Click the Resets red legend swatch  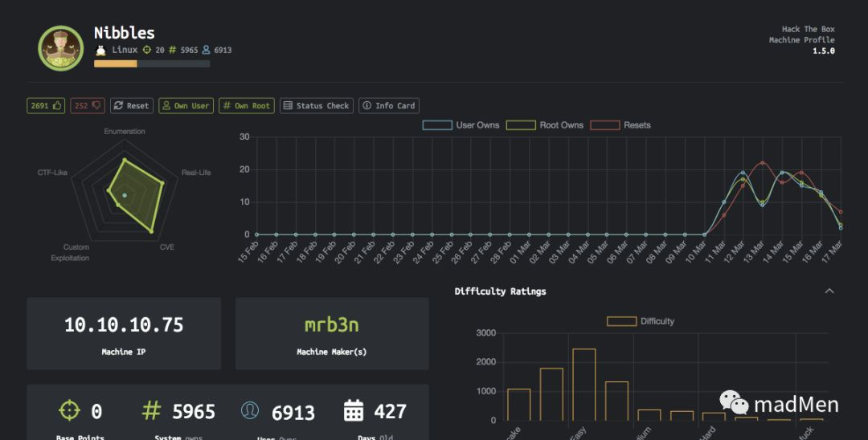[x=604, y=125]
